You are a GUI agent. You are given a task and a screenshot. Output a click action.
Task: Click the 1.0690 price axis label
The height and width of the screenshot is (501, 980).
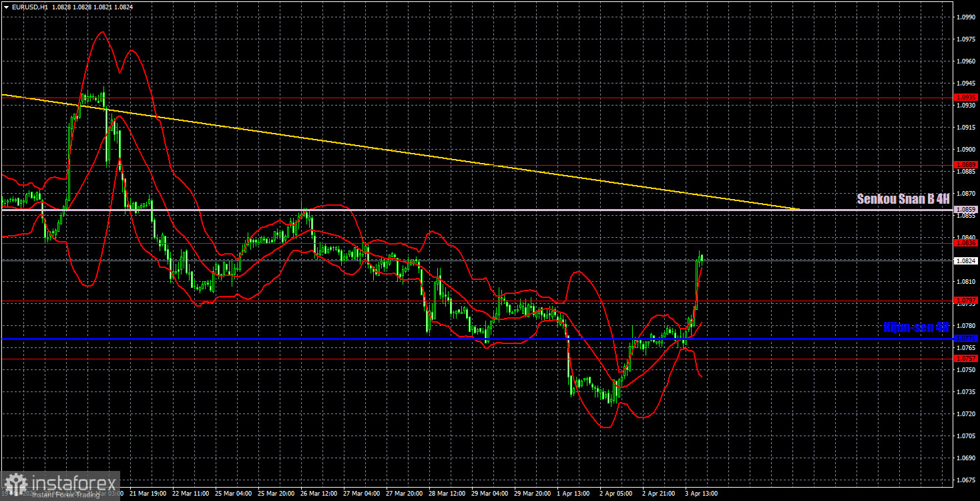(965, 458)
